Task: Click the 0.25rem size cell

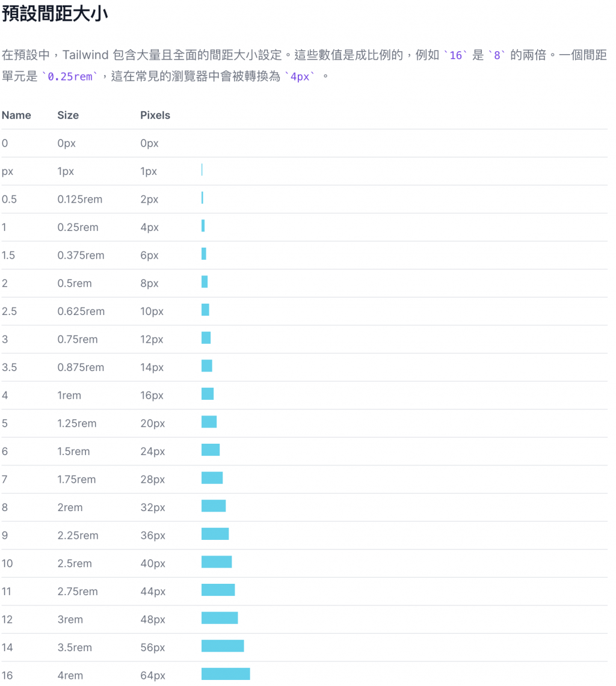Action: coord(78,227)
